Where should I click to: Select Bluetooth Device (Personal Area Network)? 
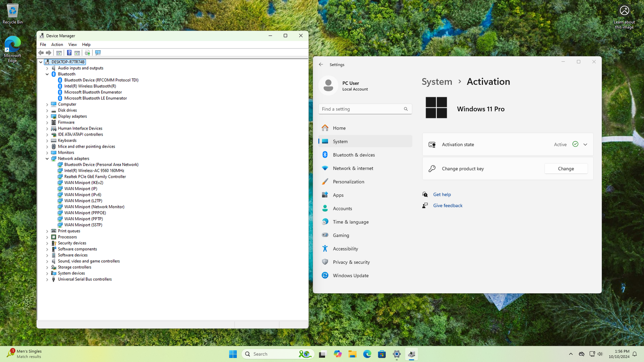(101, 165)
